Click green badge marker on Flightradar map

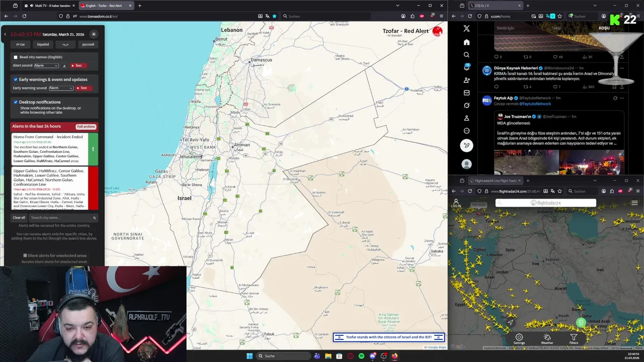click(x=581, y=323)
